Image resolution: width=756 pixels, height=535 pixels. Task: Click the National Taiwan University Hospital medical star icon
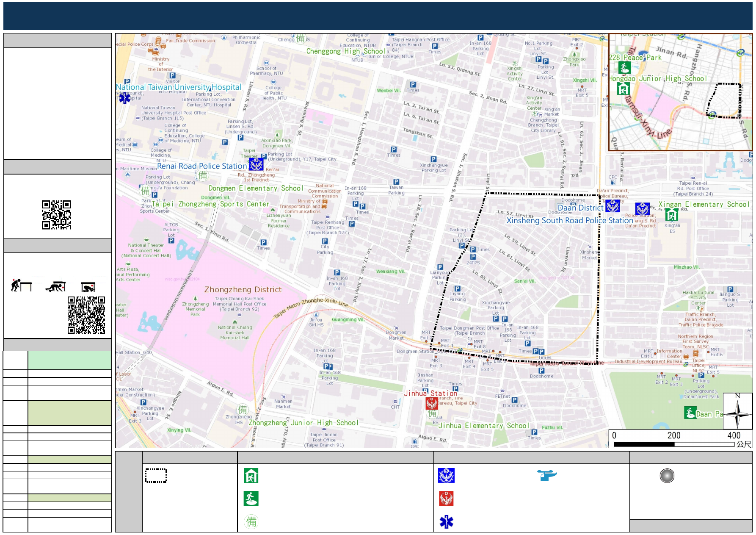point(124,98)
